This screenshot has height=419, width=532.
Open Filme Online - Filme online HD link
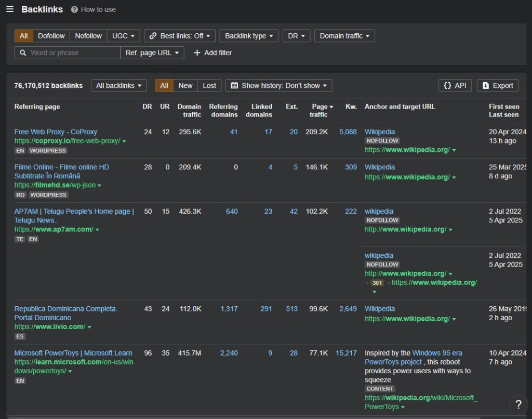coord(61,172)
